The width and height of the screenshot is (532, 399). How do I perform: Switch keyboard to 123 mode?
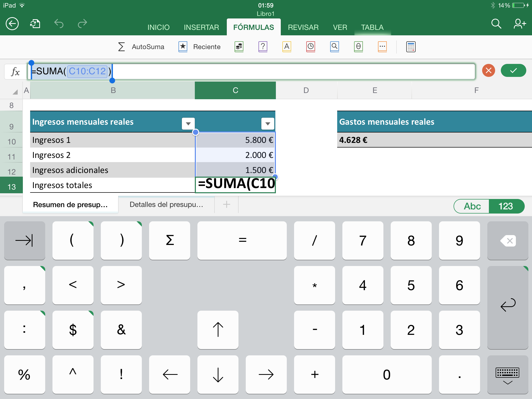point(506,206)
